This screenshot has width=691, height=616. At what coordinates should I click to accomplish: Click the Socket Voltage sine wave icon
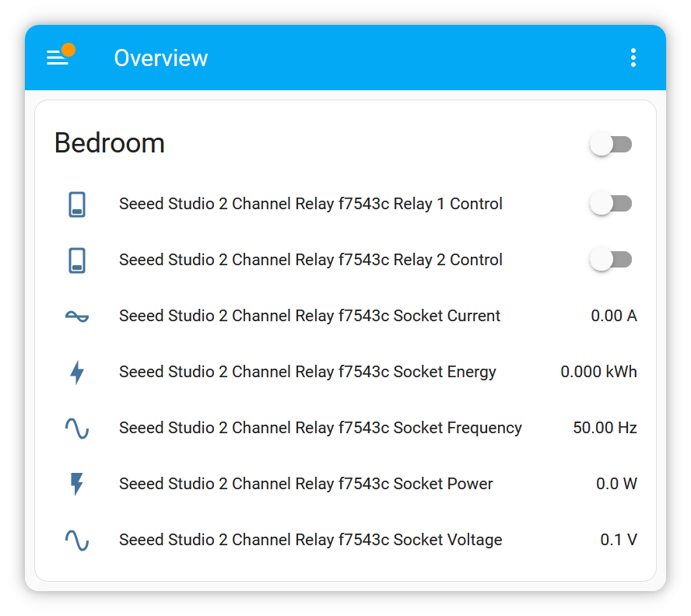77,541
